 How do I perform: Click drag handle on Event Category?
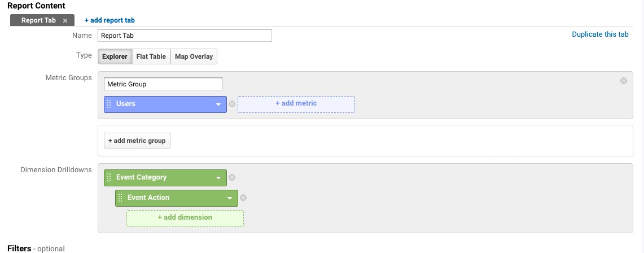click(x=109, y=177)
